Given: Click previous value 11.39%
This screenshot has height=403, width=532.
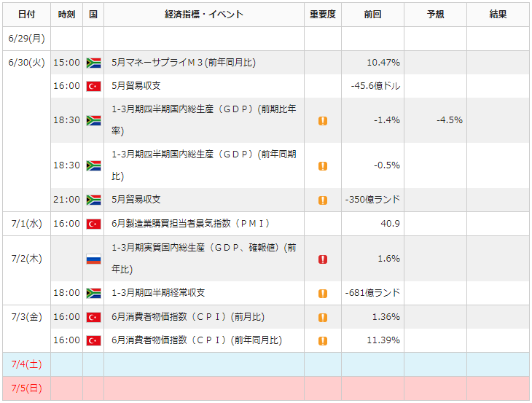Looking at the screenshot, I should click(383, 340).
